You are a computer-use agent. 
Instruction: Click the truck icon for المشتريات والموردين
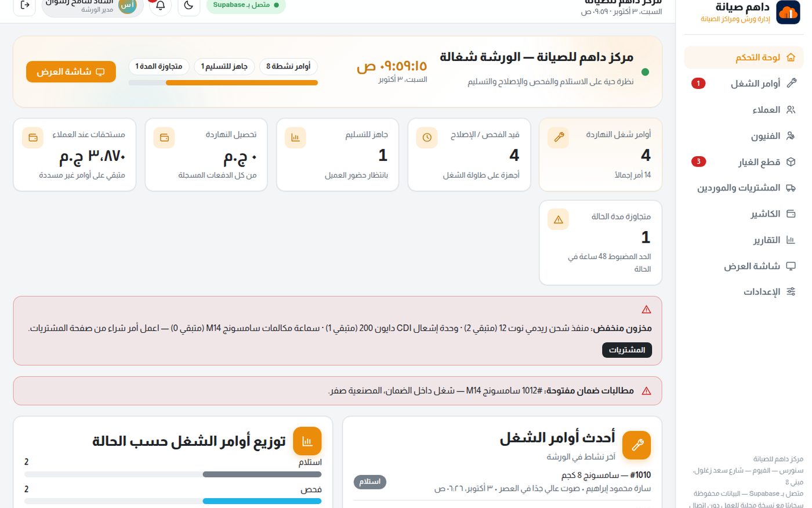[791, 188]
